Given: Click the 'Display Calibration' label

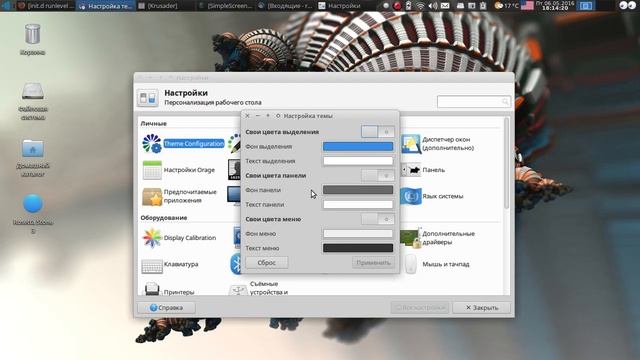Looking at the screenshot, I should pyautogui.click(x=190, y=238).
